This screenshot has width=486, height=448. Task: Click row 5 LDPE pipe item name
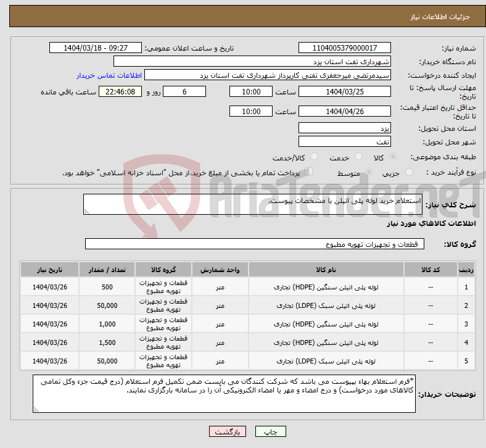tap(326, 361)
